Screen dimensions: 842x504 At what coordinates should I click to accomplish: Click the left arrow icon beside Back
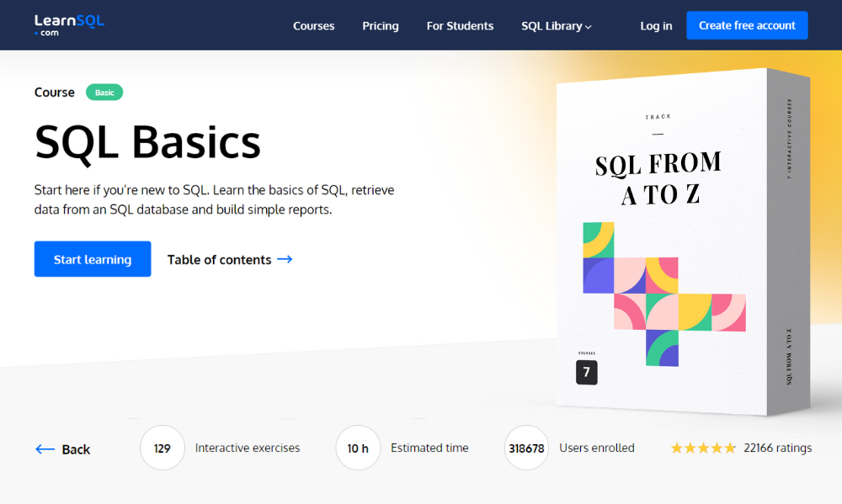coord(45,449)
